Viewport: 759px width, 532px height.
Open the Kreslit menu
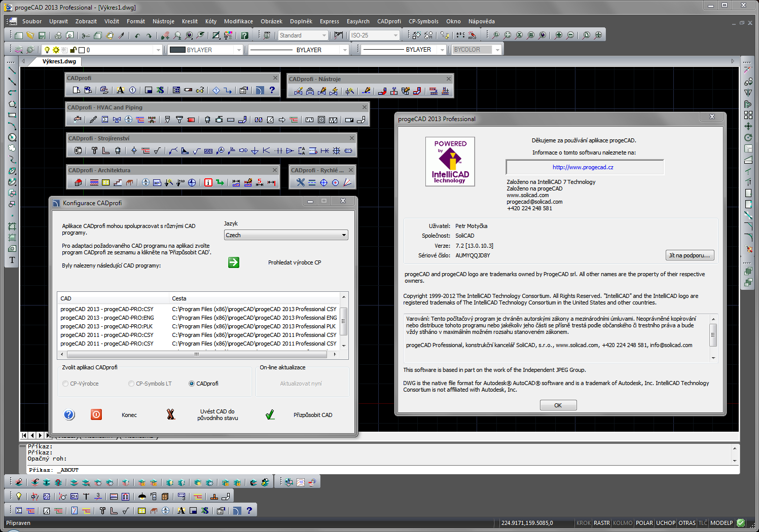pyautogui.click(x=190, y=21)
